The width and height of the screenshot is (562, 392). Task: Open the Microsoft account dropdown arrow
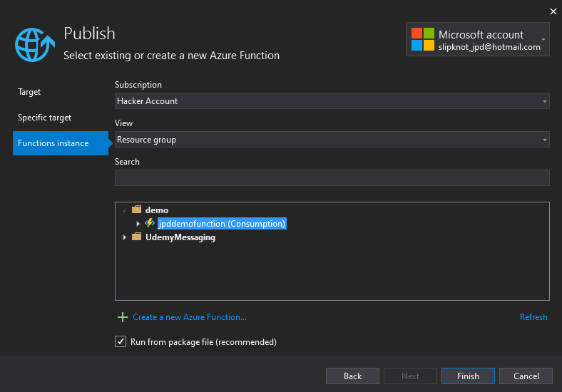[x=543, y=40]
